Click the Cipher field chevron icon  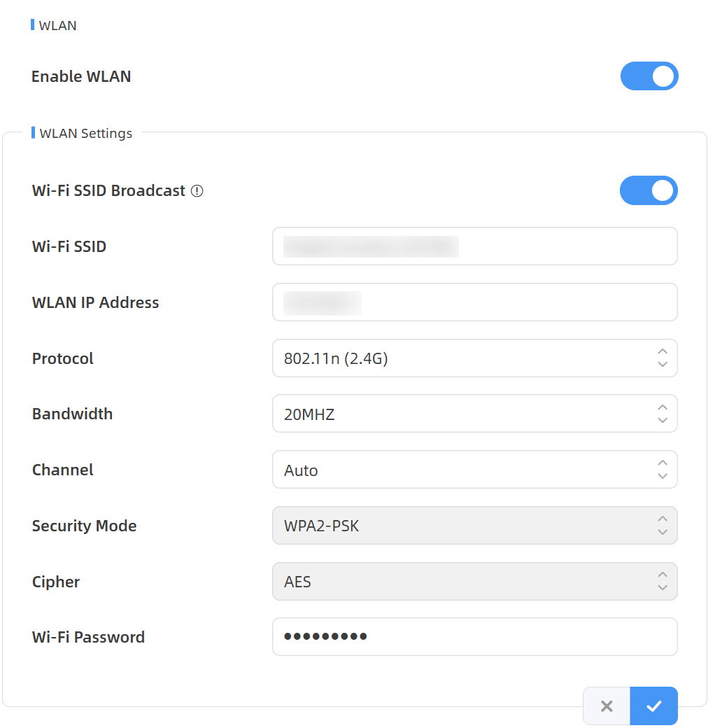pos(663,581)
